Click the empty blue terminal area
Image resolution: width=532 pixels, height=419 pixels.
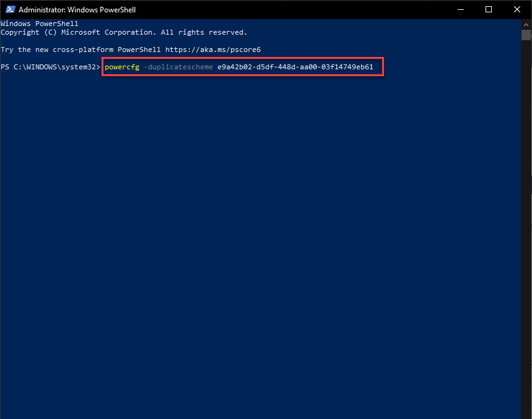coord(260,248)
